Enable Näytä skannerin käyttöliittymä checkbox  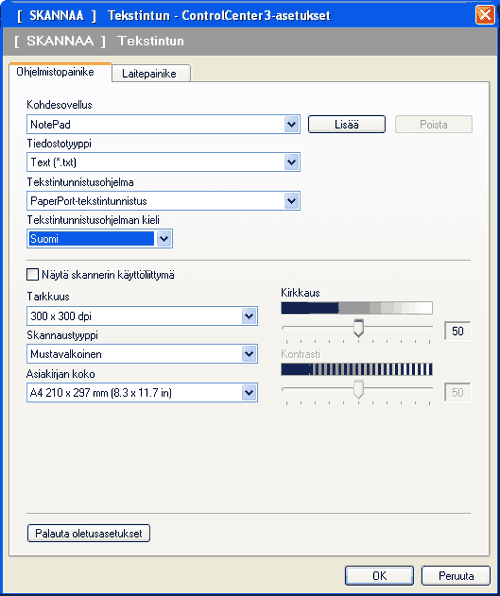coord(33,274)
